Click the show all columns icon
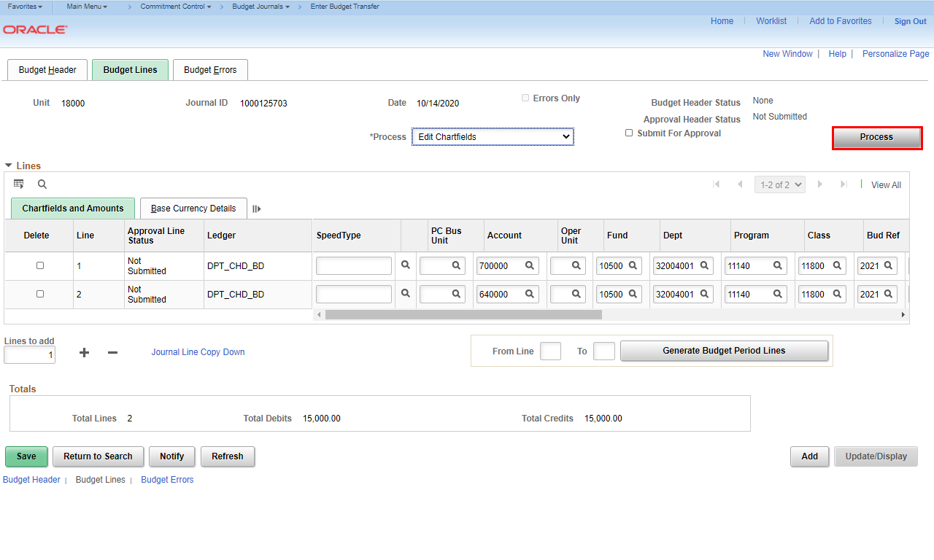Image resolution: width=934 pixels, height=560 pixels. click(257, 209)
